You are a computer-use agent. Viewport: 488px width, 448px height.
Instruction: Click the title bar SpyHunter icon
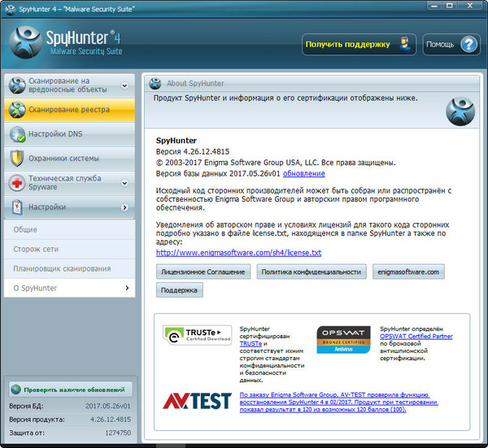click(x=11, y=9)
